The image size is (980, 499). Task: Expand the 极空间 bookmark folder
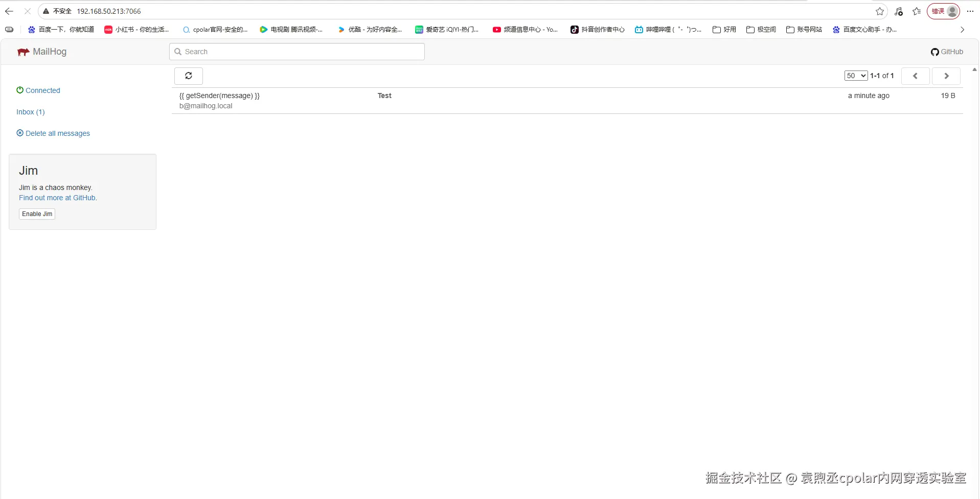pyautogui.click(x=761, y=30)
